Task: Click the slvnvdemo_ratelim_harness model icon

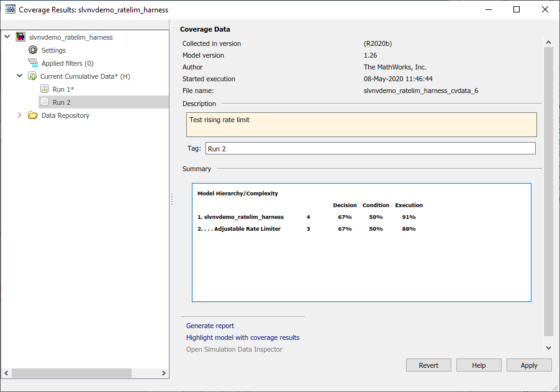Action: pyautogui.click(x=20, y=37)
